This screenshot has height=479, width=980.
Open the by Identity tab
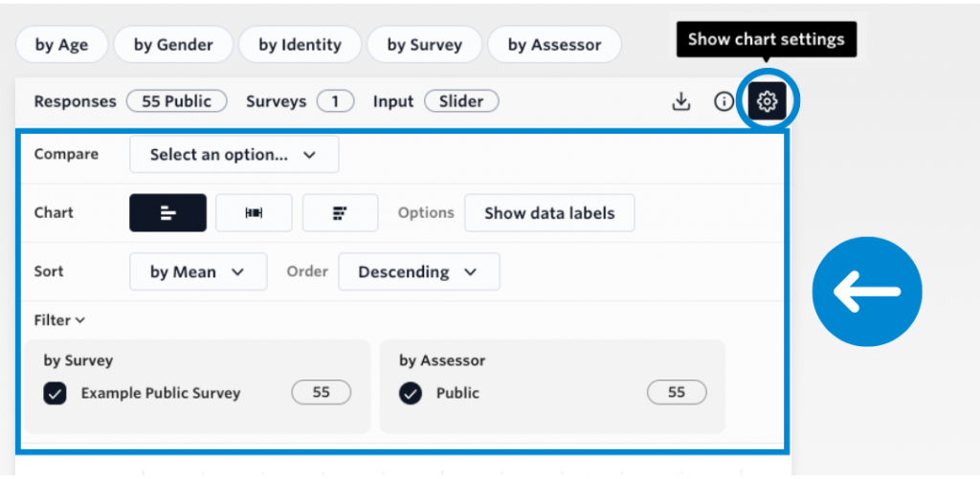(x=300, y=45)
